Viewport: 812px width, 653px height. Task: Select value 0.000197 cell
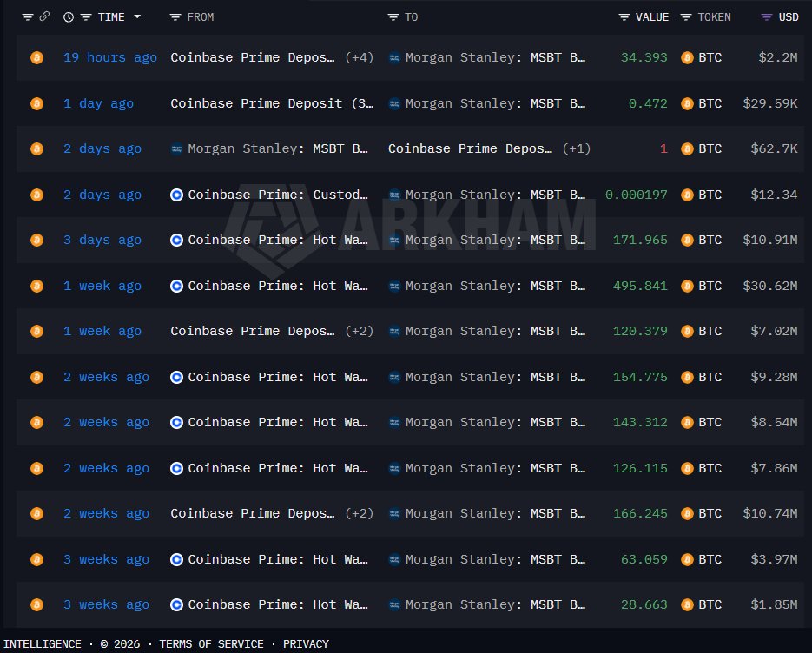636,195
